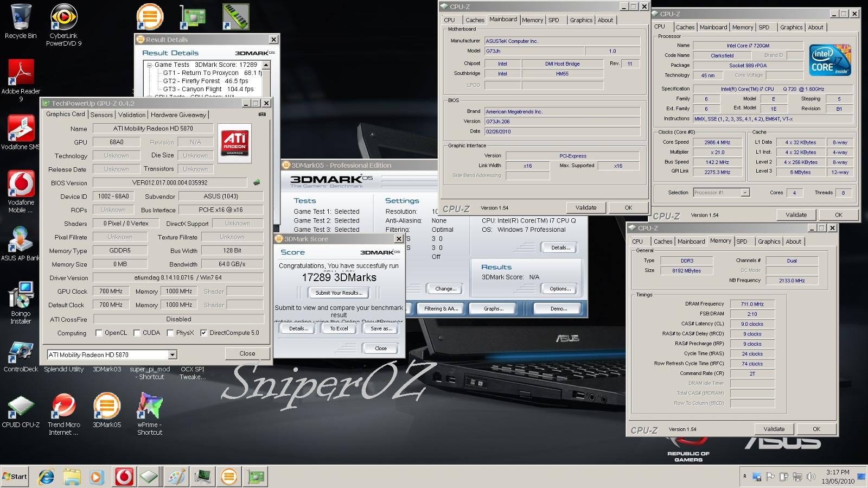Click the GPU-Z screenshot camera icon
Viewport: 868px width, 488px height.
click(262, 114)
